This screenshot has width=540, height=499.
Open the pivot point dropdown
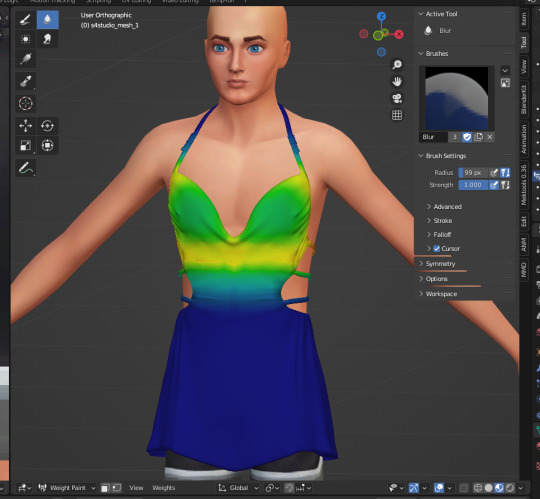(x=272, y=488)
